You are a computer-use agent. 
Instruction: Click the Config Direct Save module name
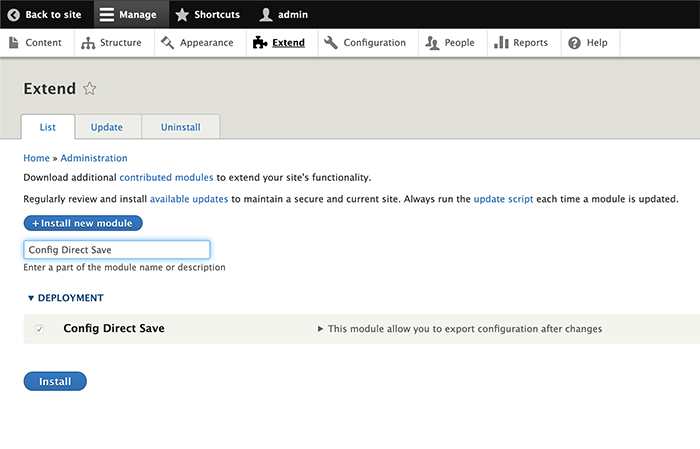[114, 328]
